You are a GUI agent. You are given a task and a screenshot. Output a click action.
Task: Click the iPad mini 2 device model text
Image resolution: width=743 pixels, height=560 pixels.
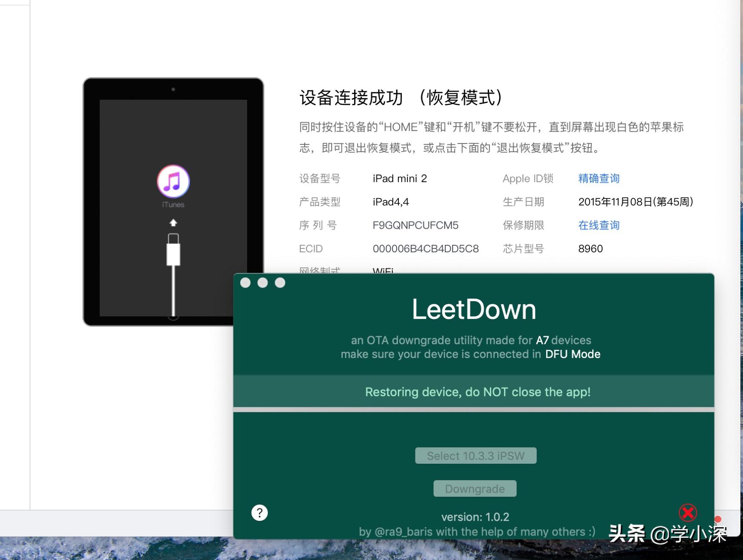point(399,178)
